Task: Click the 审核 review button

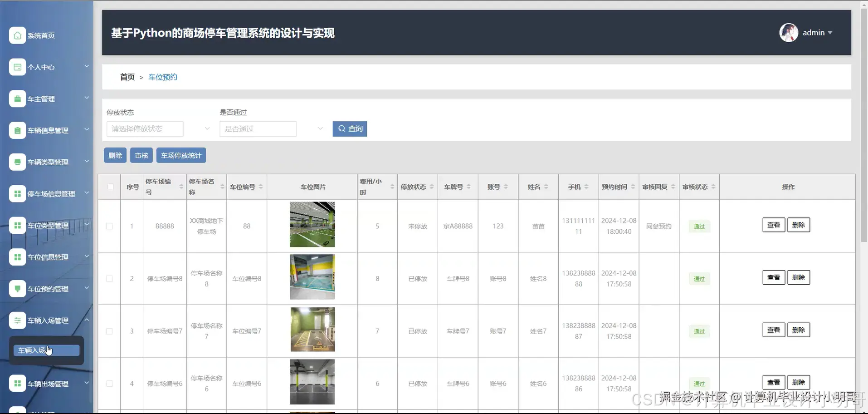Action: (x=141, y=155)
